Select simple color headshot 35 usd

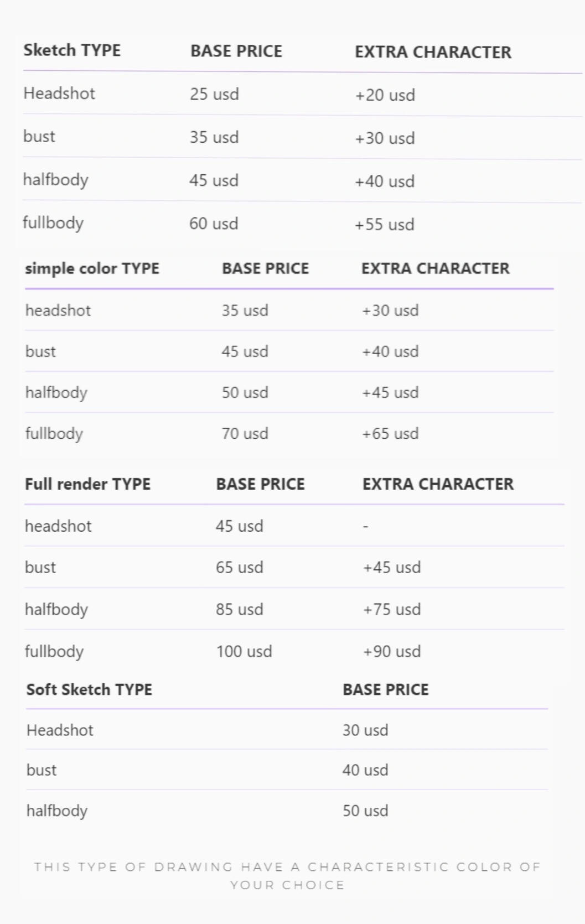coord(245,310)
